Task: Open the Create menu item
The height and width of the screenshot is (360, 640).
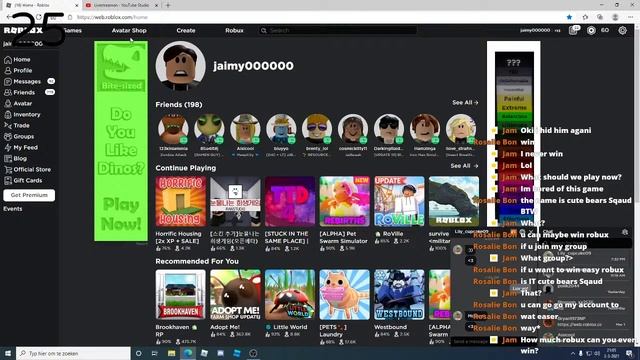Action: pyautogui.click(x=186, y=31)
